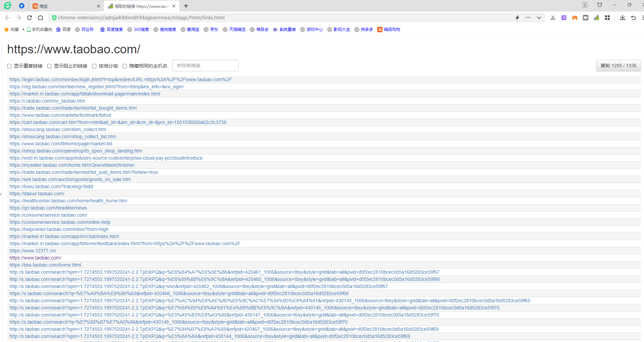Open the i.taobao.com my_taobao link
The width and height of the screenshot is (644, 342).
point(47,101)
